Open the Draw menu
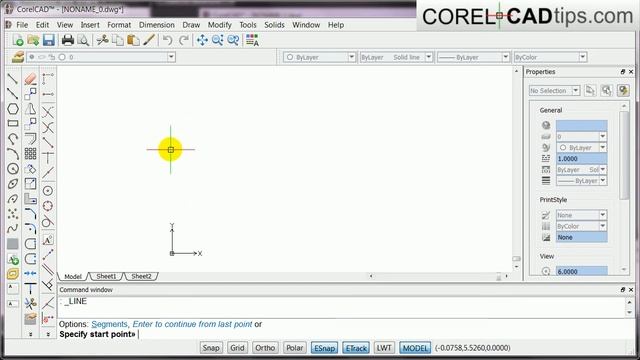The height and width of the screenshot is (360, 640). pos(191,25)
